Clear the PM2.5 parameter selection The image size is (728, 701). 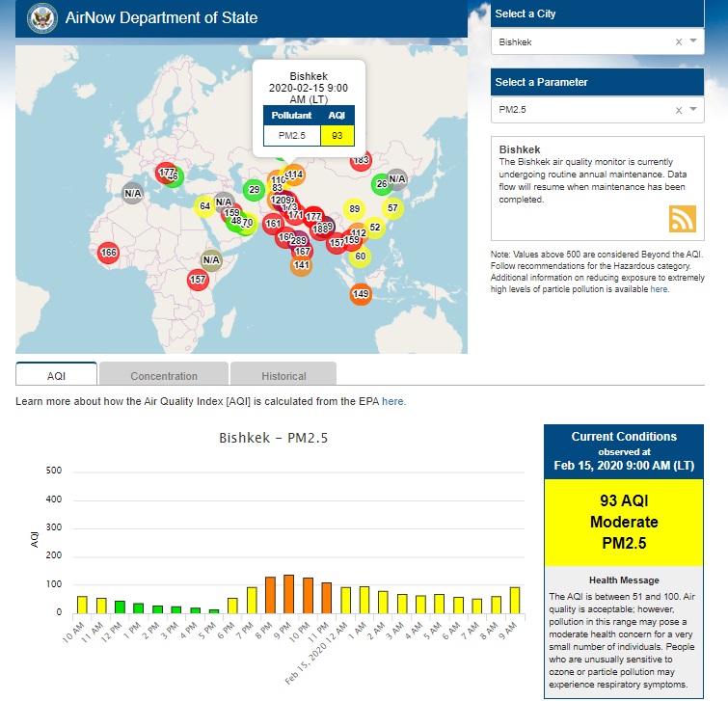pos(678,111)
